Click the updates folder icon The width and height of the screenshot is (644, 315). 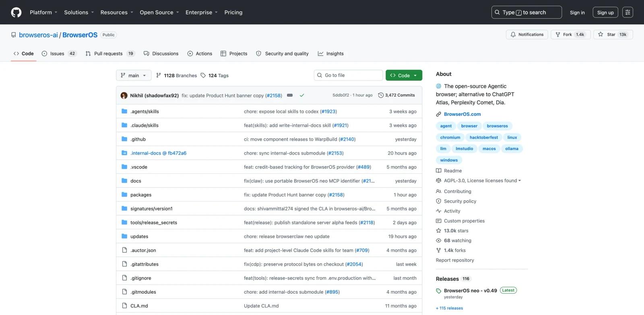click(x=124, y=237)
